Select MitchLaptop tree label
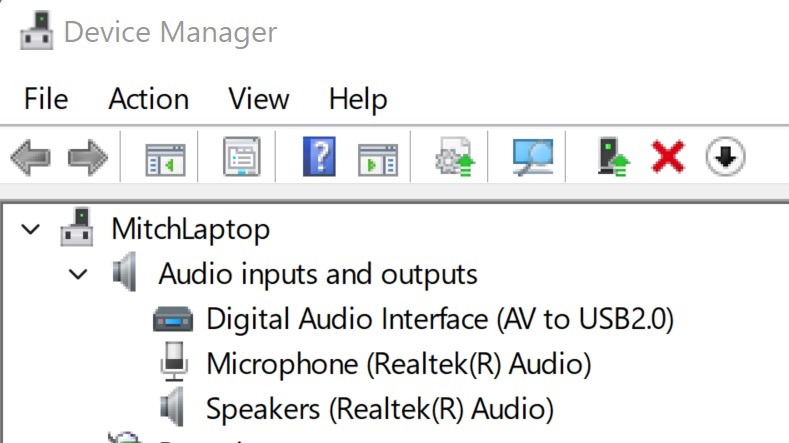The height and width of the screenshot is (443, 789). (x=191, y=230)
